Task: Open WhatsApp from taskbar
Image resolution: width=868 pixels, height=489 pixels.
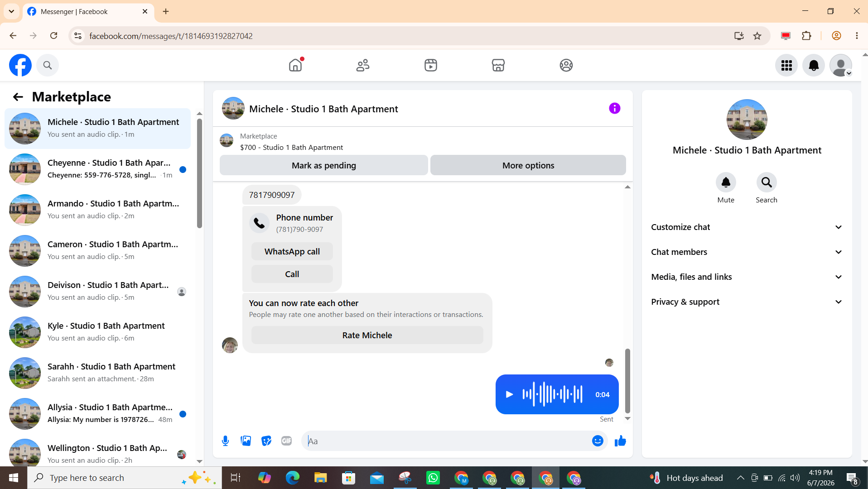Action: 433,478
